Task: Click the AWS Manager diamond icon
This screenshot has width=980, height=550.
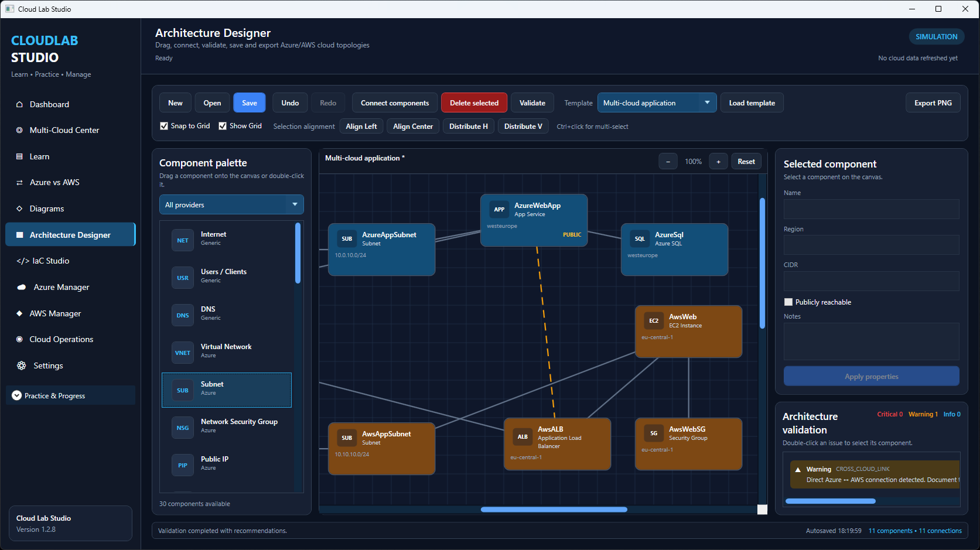Action: pos(19,313)
